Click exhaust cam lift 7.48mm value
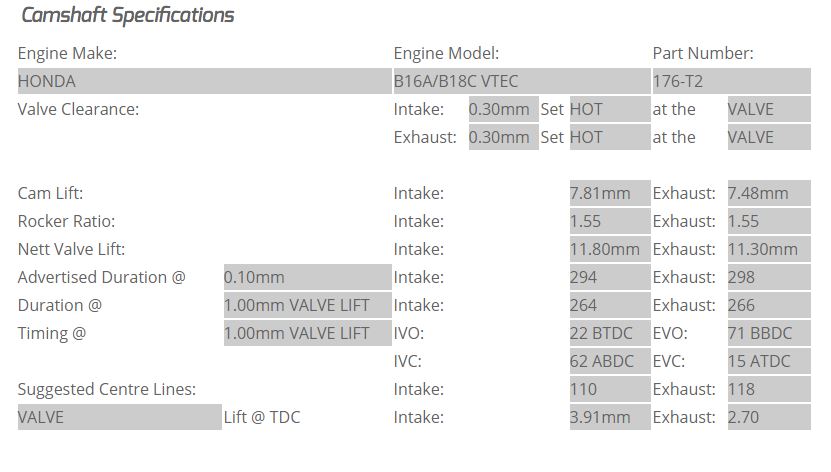The height and width of the screenshot is (472, 831). pos(769,193)
